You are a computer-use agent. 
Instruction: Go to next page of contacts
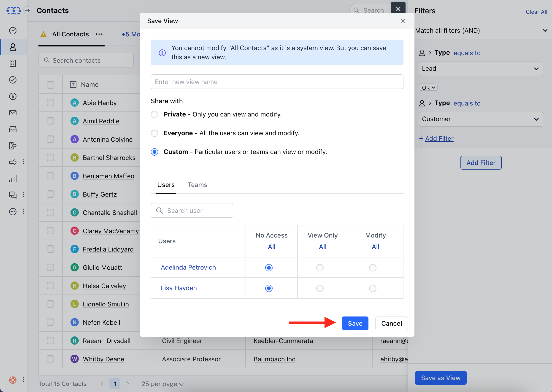pos(128,384)
